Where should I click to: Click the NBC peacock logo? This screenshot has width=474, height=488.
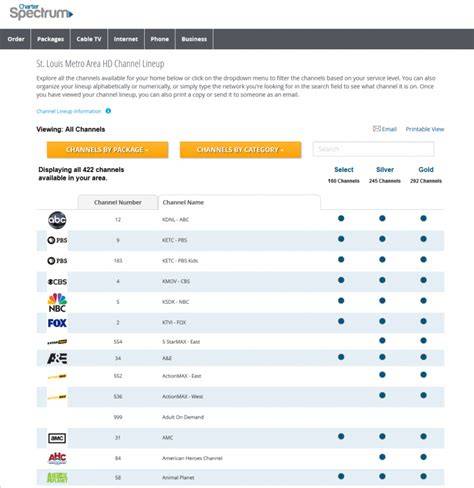point(57,303)
